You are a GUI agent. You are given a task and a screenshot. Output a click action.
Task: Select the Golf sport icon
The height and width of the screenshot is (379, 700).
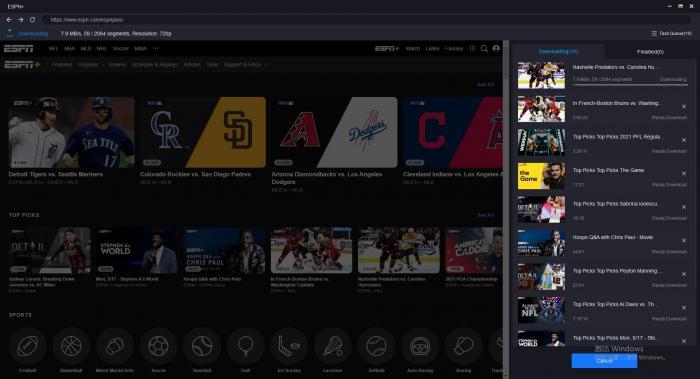pos(246,346)
